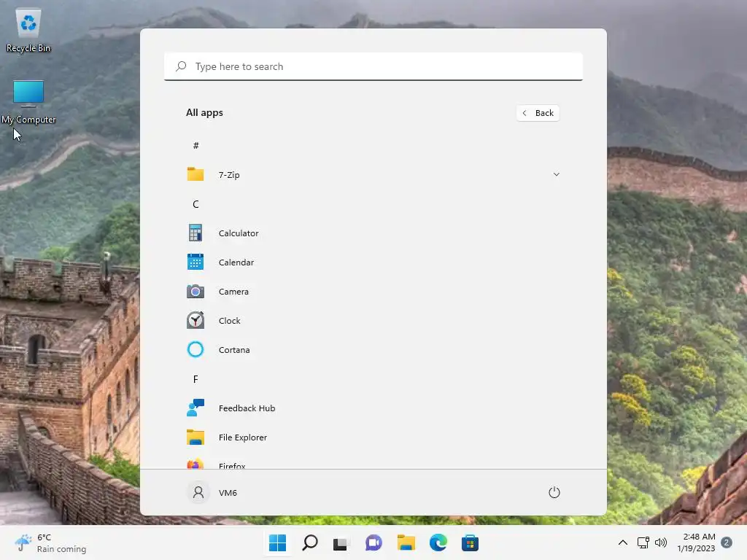The height and width of the screenshot is (560, 747).
Task: Click the Back button
Action: [x=538, y=113]
